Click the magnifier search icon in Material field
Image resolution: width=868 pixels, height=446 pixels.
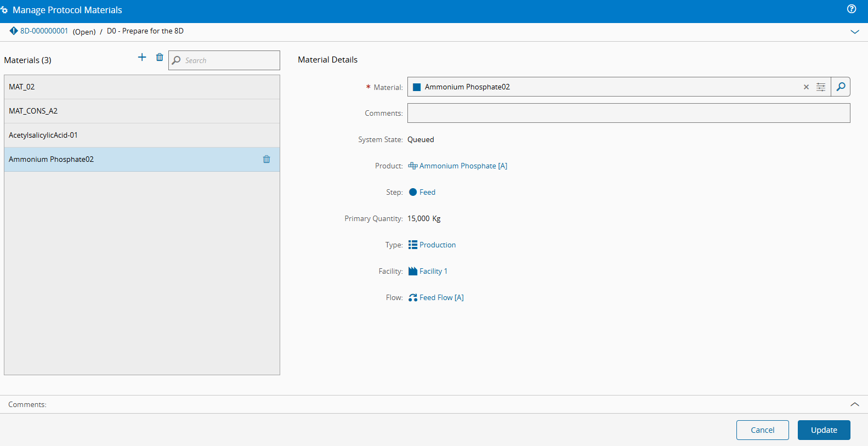(x=841, y=87)
